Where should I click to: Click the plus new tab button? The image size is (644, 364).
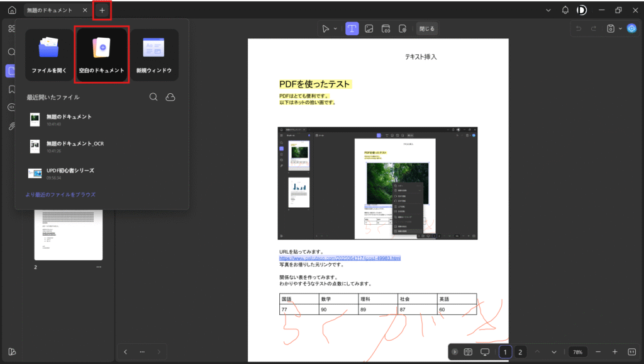coord(102,10)
